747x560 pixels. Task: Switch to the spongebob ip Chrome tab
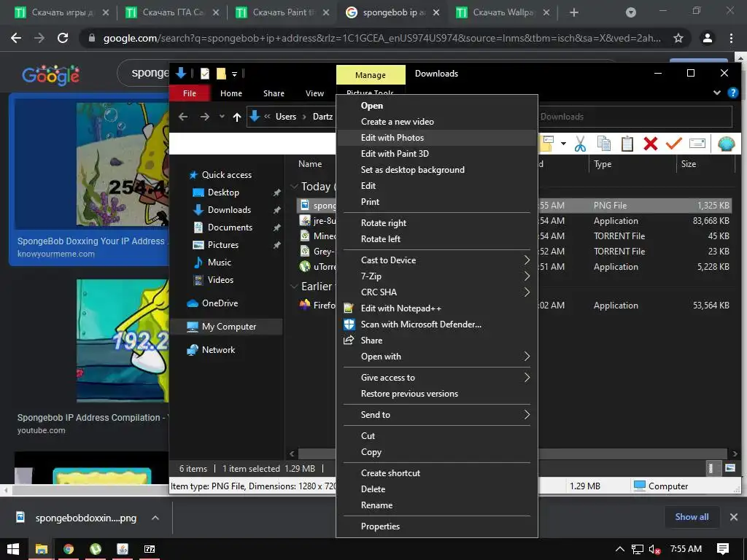[393, 13]
